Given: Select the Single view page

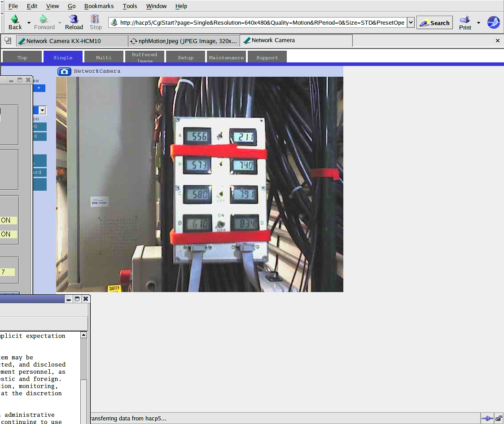Looking at the screenshot, I should coord(63,57).
